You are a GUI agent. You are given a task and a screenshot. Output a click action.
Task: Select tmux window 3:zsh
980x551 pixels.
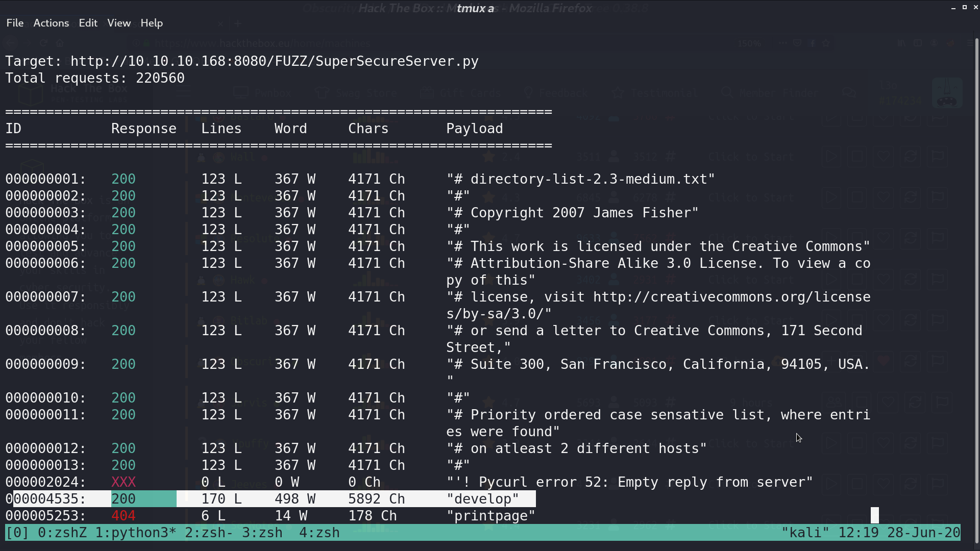(262, 533)
